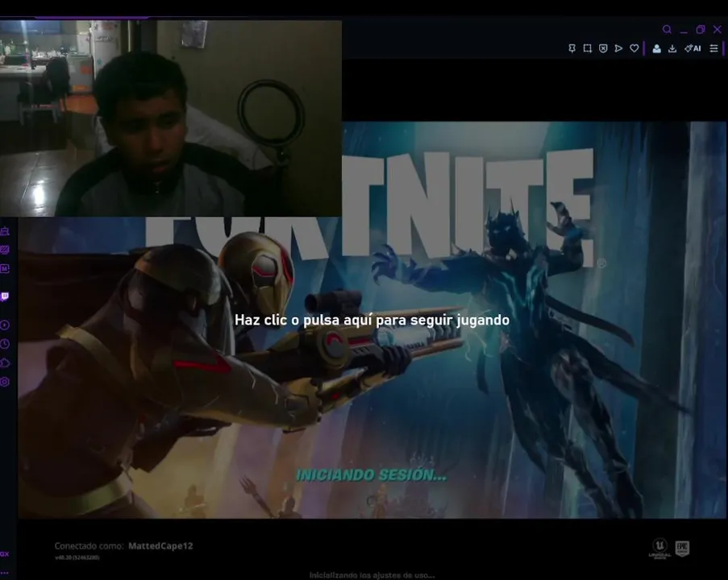Open the settings gear icon in sidebar
728x580 pixels.
(x=5, y=382)
